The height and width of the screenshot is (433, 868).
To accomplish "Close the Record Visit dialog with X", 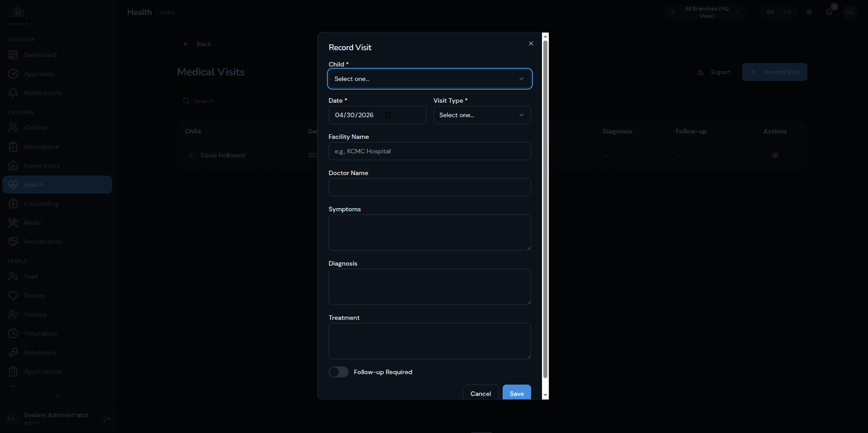I will 531,43.
